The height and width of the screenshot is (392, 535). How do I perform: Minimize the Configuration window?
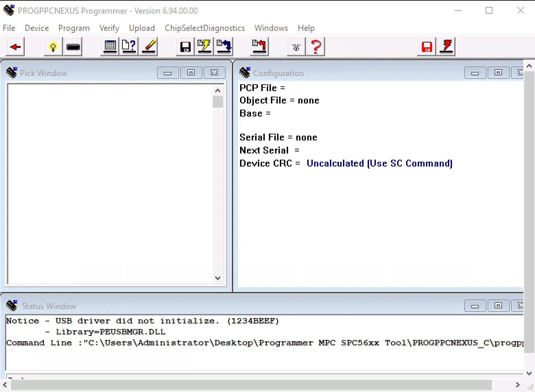[475, 73]
